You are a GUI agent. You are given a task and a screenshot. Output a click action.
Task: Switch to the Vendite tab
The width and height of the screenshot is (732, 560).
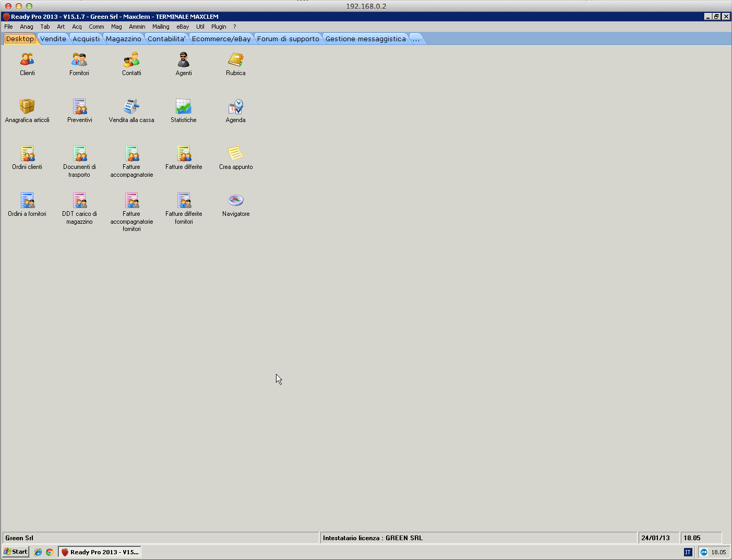coord(53,39)
